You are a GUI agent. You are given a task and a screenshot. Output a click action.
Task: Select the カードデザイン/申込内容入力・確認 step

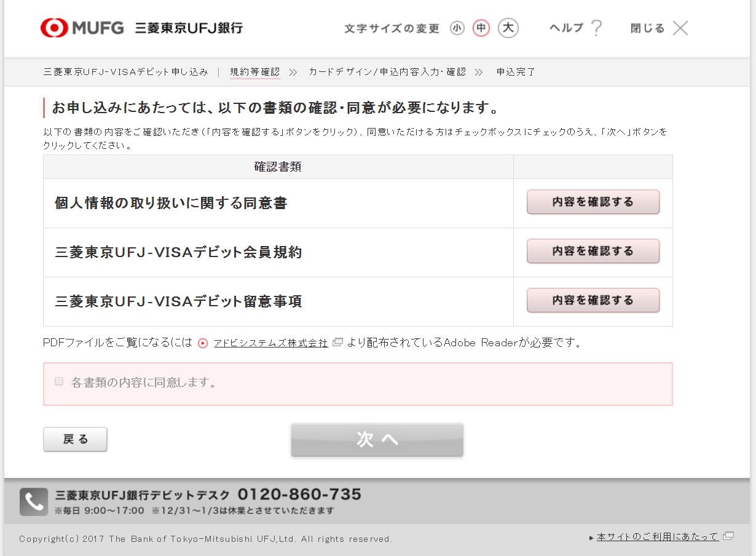387,72
